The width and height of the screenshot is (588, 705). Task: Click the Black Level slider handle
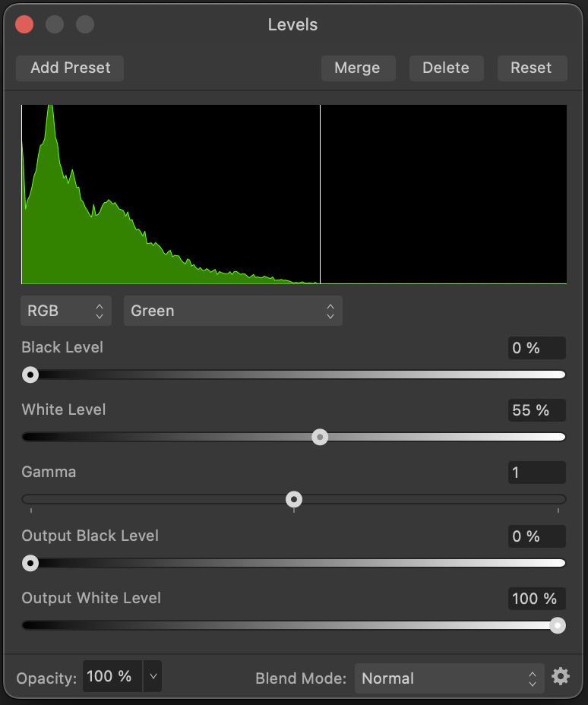coord(30,375)
